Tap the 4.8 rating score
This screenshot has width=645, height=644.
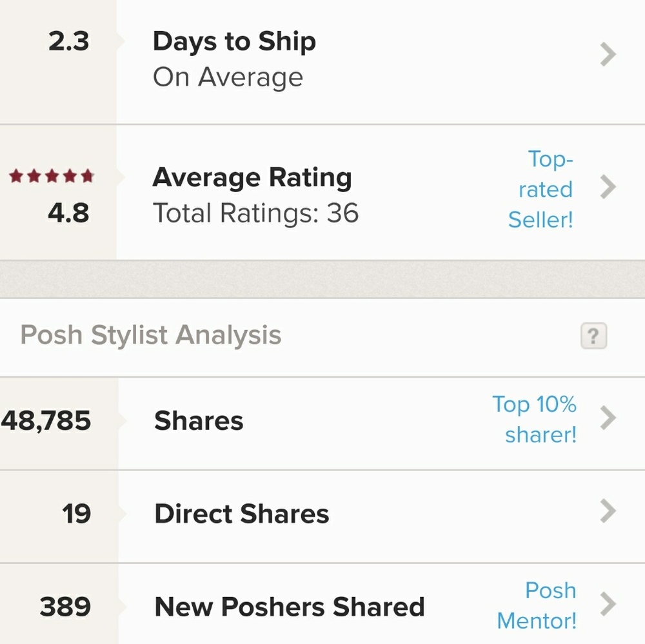[x=68, y=212]
